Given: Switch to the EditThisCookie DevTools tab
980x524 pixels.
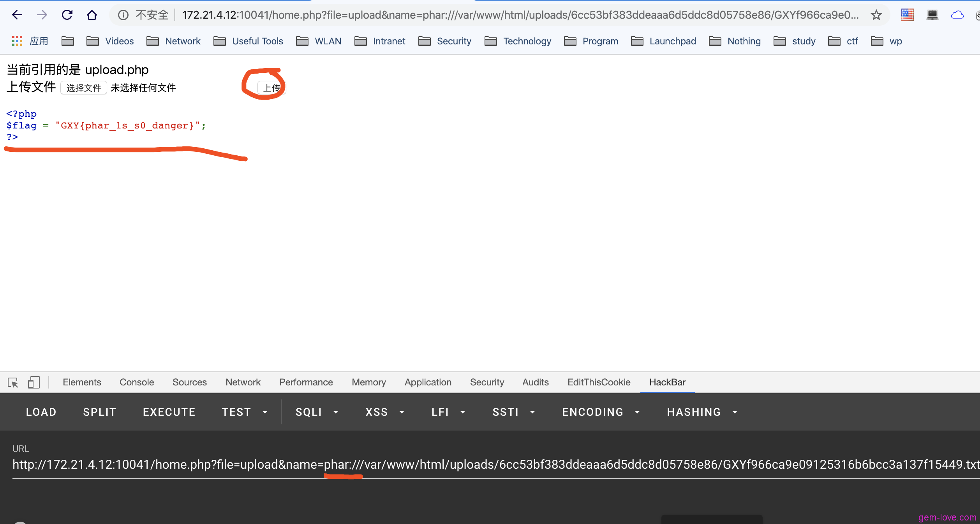Looking at the screenshot, I should (x=599, y=382).
